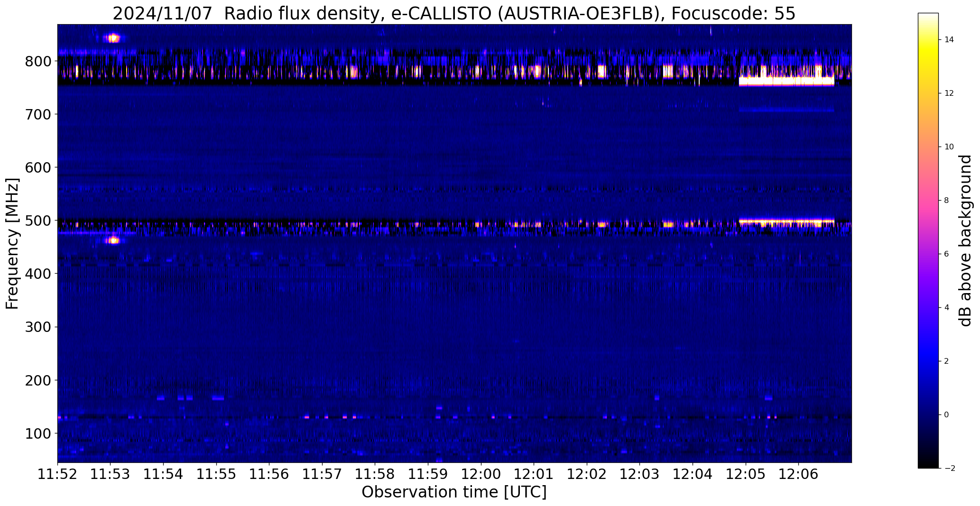Click the colorbar tick label 2

(x=946, y=361)
